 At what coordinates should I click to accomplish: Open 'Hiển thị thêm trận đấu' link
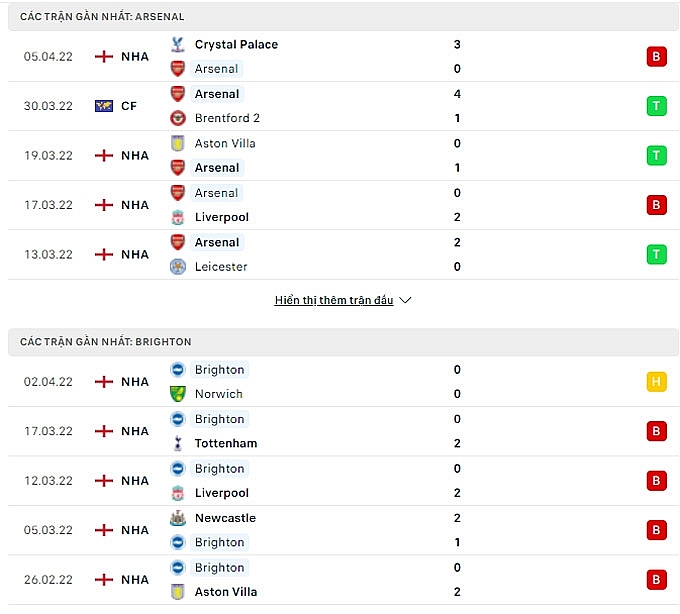334,300
